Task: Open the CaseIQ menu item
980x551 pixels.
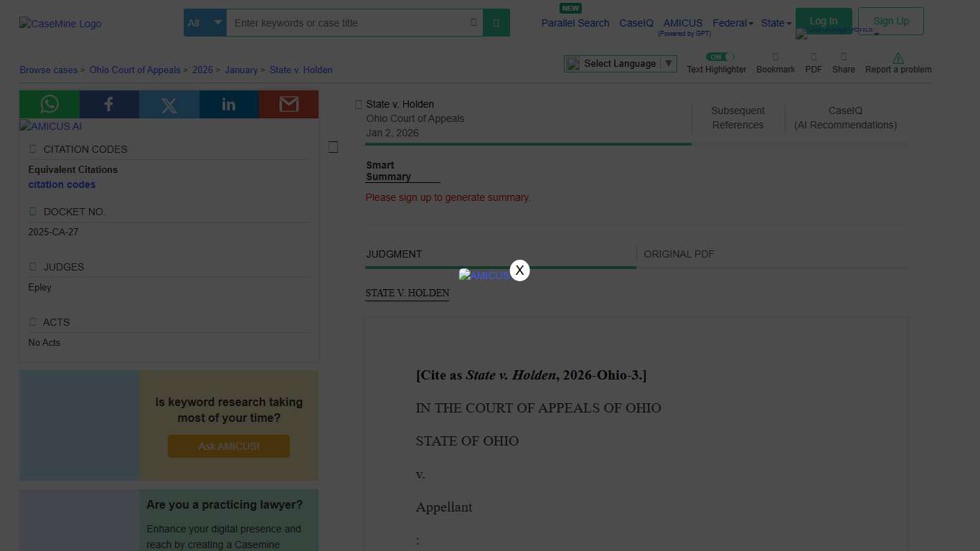Action: pos(636,22)
